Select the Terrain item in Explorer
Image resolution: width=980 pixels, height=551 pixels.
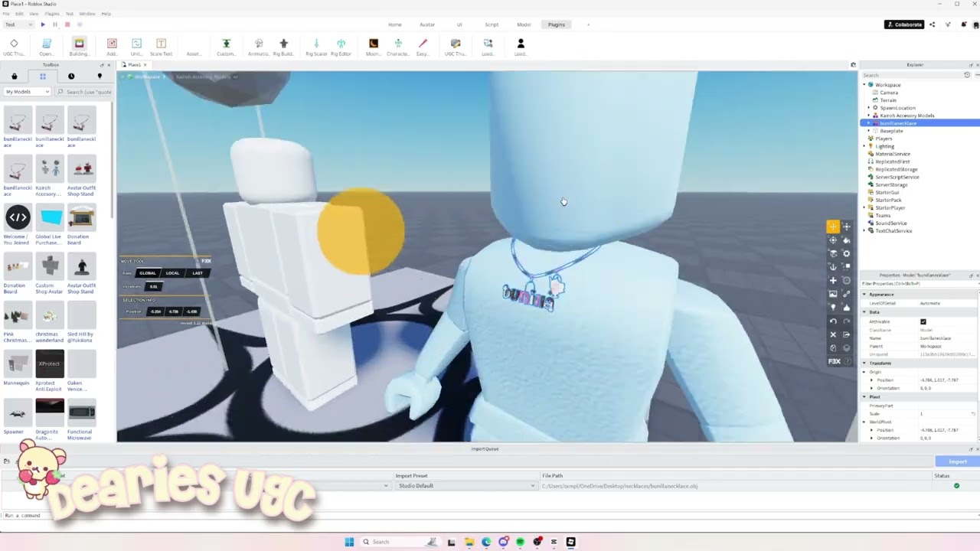coord(888,100)
